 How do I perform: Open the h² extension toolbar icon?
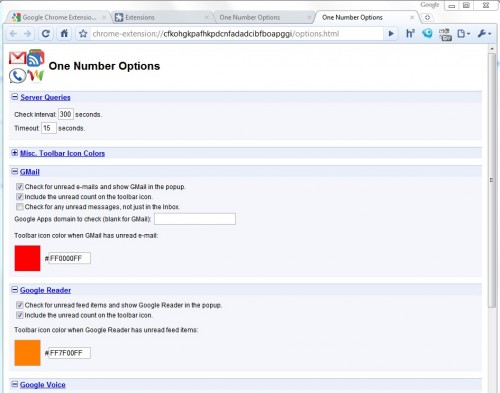pos(410,33)
